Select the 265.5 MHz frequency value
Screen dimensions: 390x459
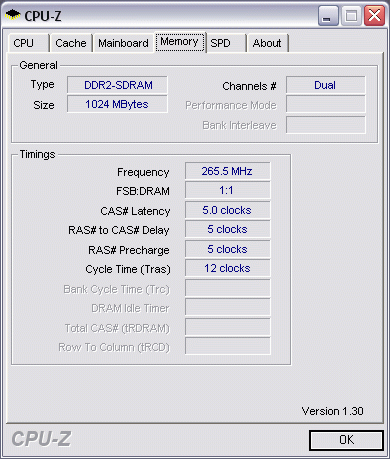(228, 171)
